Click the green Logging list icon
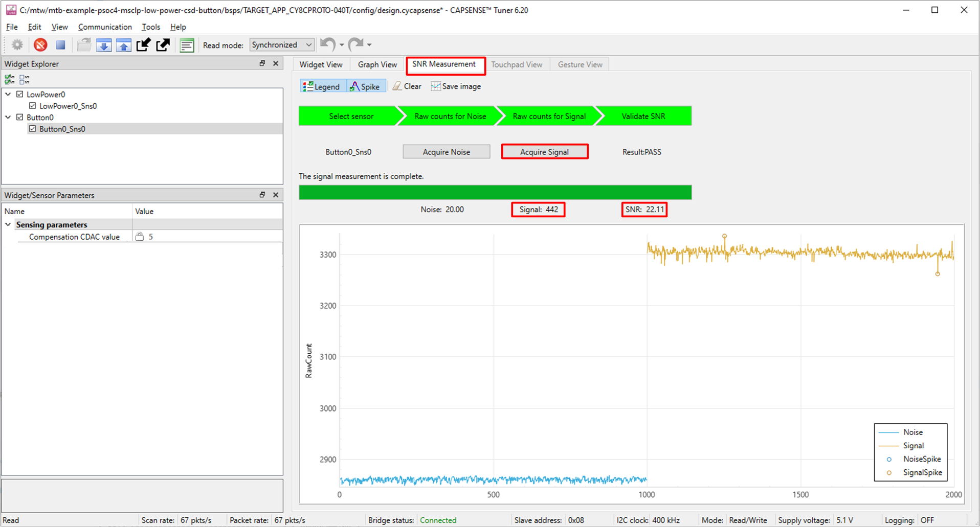The height and width of the screenshot is (527, 980). 187,45
